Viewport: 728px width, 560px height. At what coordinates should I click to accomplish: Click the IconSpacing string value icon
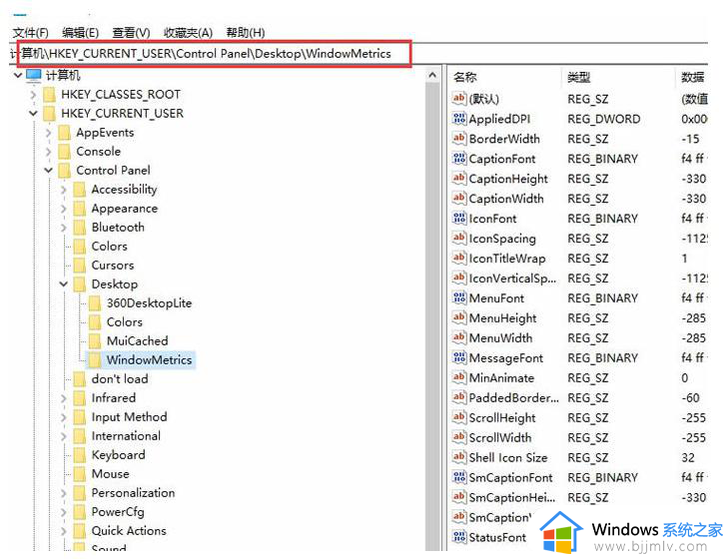pos(459,238)
